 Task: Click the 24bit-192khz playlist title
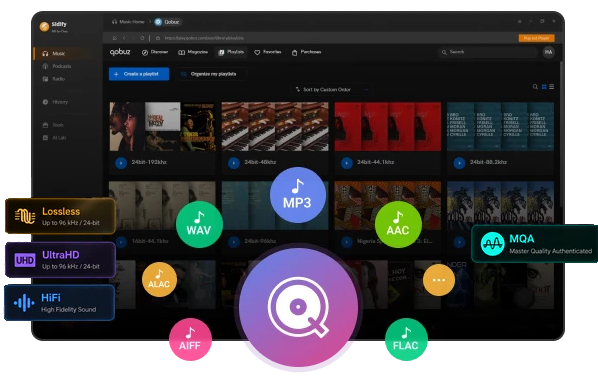click(x=149, y=162)
